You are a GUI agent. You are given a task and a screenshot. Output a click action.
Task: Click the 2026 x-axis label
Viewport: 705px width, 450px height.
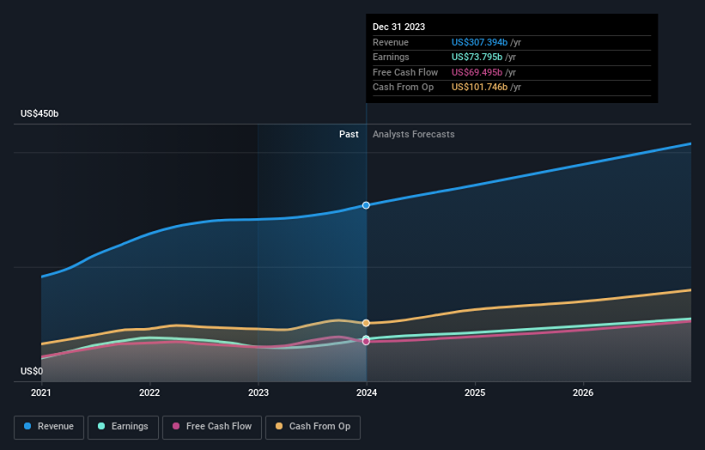(583, 393)
